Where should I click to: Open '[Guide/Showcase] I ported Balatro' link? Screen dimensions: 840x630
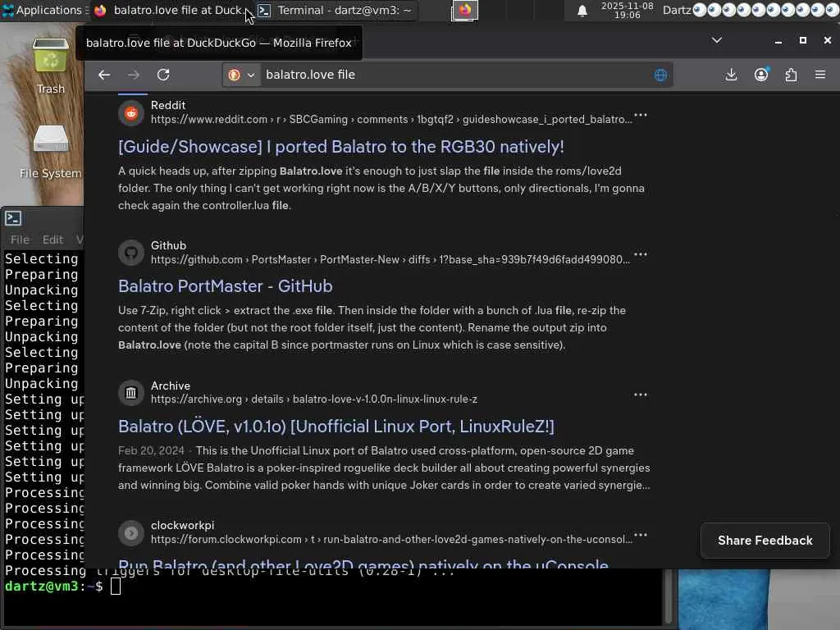[340, 147]
